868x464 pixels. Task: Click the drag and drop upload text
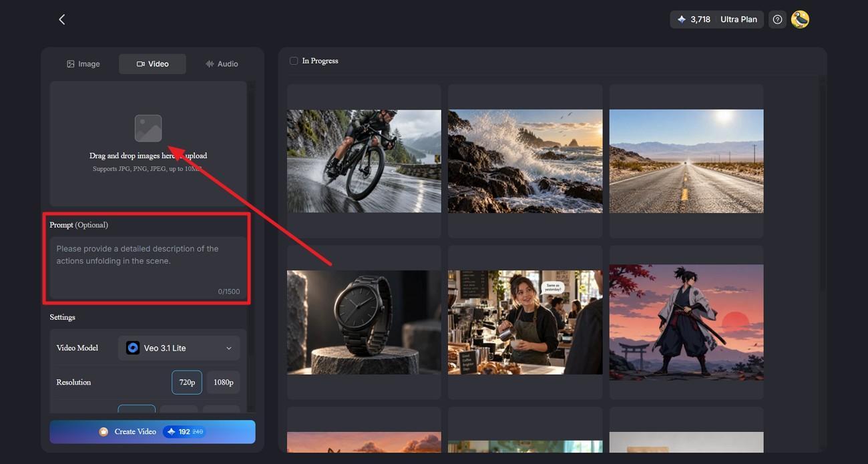(x=148, y=156)
